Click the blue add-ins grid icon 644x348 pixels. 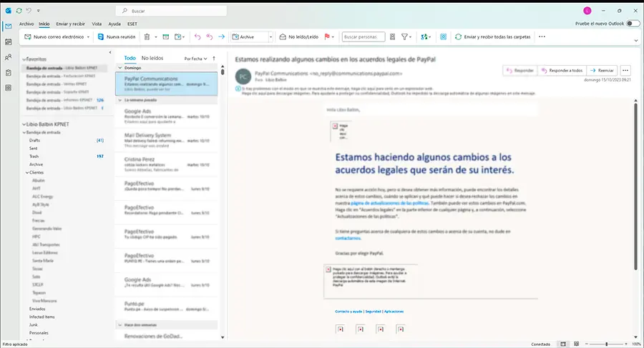(443, 37)
